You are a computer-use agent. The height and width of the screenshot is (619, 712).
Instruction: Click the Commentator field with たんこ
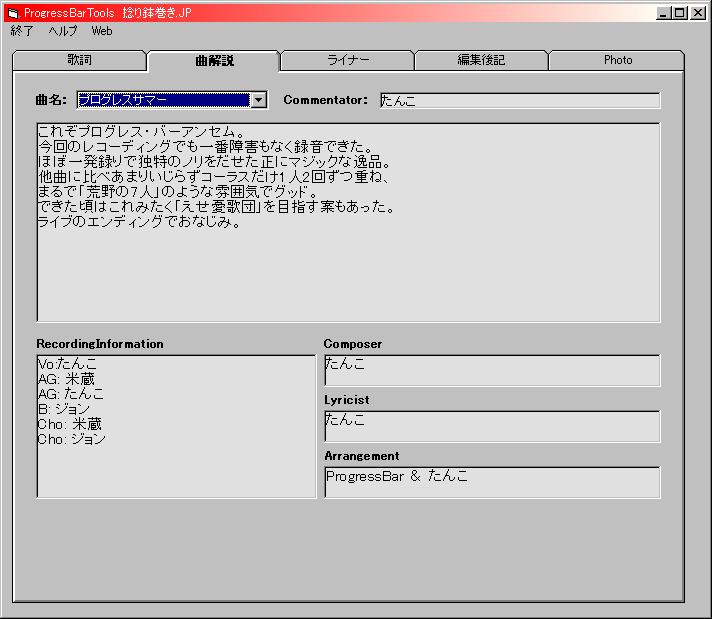(520, 100)
